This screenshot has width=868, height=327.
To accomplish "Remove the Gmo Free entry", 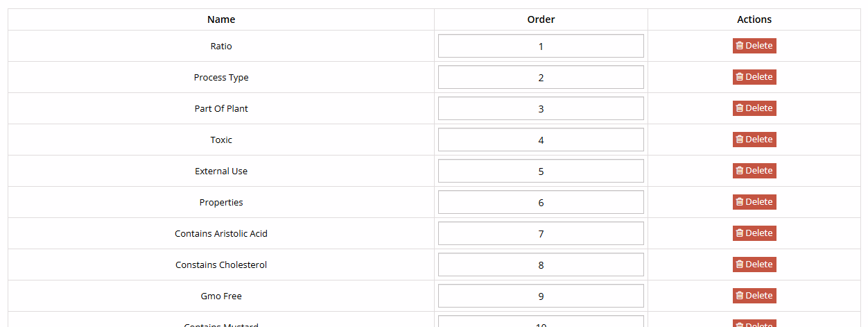I will [754, 296].
